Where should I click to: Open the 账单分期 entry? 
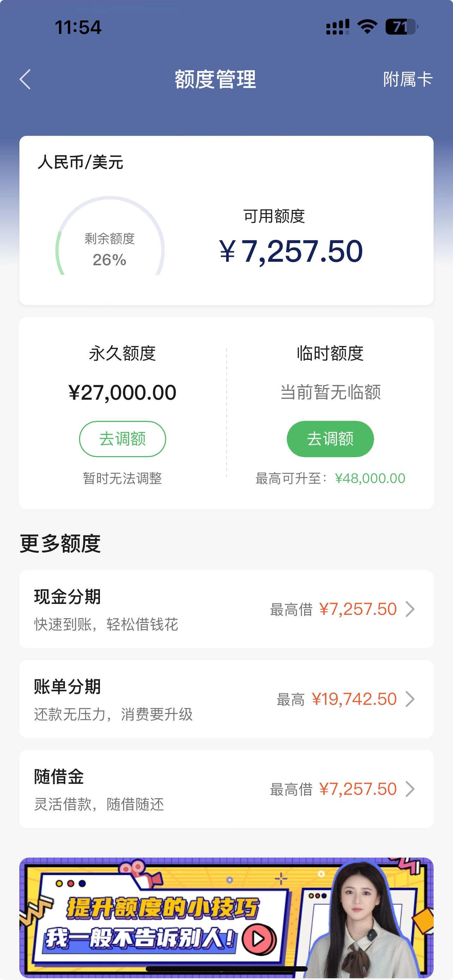(x=226, y=699)
